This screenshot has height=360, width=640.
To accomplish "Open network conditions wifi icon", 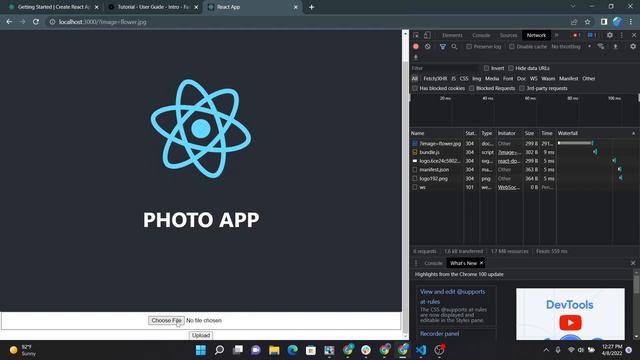I will point(601,47).
